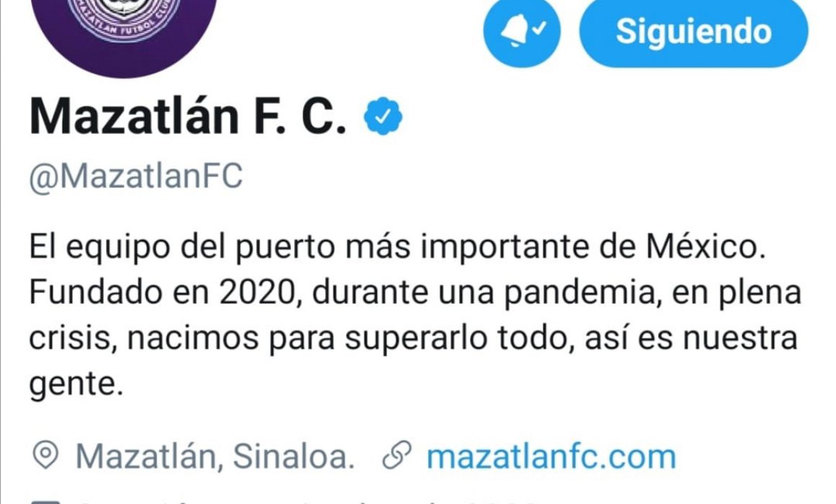This screenshot has width=836, height=504.
Task: Select the Mazatlán F. C. display name
Action: point(187,117)
